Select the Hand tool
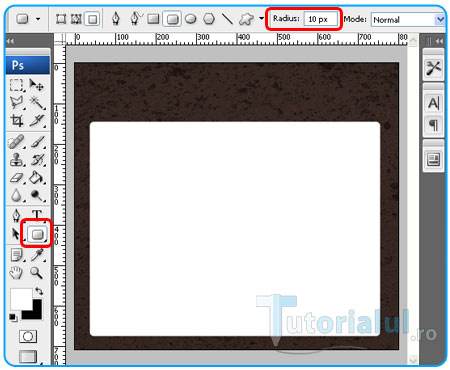 tap(16, 273)
